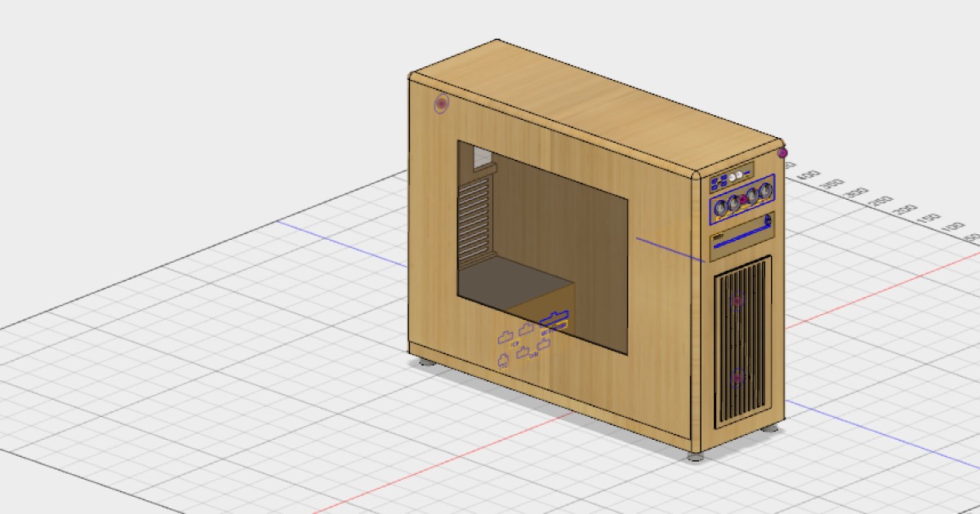Click the rightmost gauge dial on the front panel

click(x=766, y=189)
